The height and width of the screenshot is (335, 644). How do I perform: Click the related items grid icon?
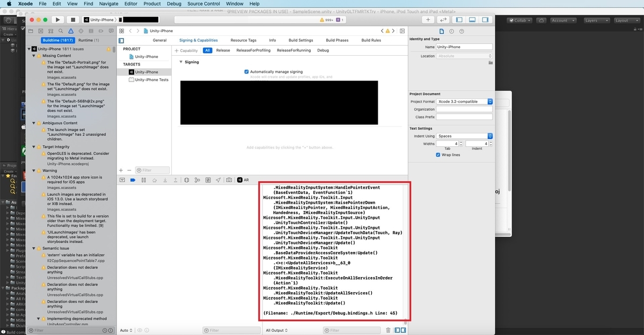[x=122, y=31]
